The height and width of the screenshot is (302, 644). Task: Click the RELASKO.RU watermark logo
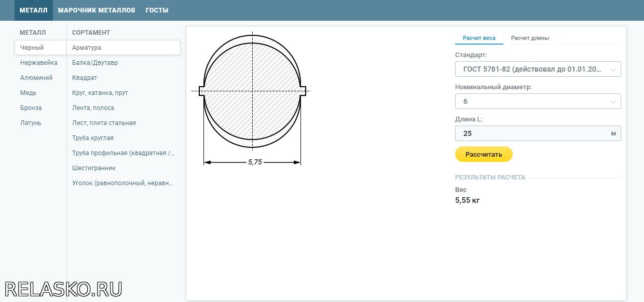tap(63, 289)
